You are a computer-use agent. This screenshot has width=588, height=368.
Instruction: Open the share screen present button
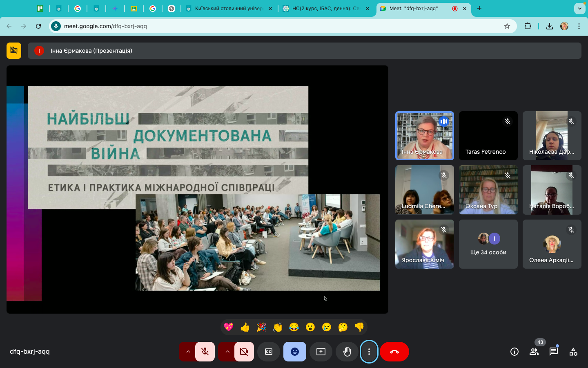[321, 352]
